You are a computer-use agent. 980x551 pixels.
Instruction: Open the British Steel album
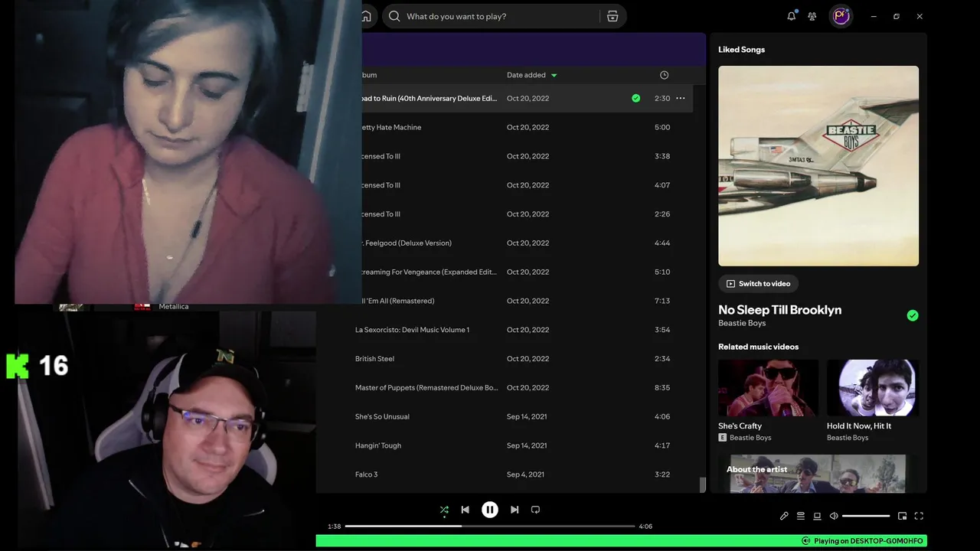[374, 359]
